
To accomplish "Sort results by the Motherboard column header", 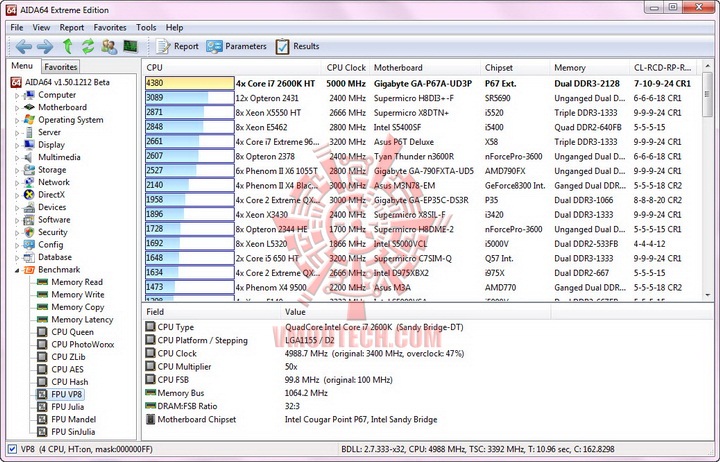I will [x=425, y=68].
